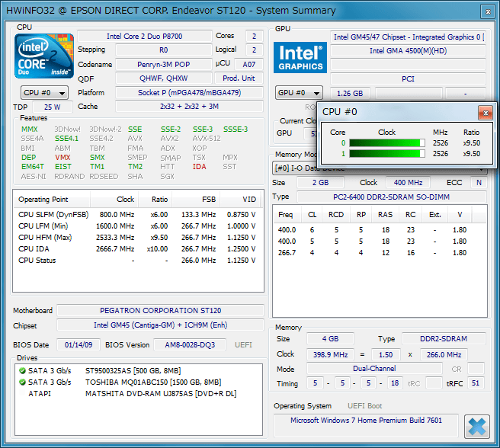Click the Intel Core 2 Duo P8700 name field
Viewport: 500px width, 448px height.
[145, 37]
